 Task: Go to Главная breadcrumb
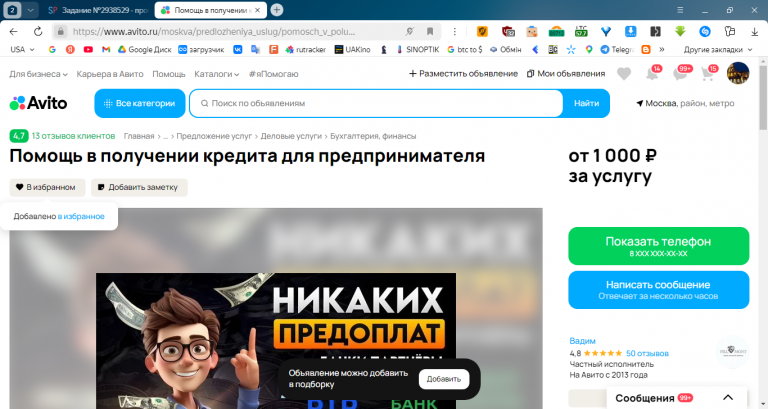139,136
